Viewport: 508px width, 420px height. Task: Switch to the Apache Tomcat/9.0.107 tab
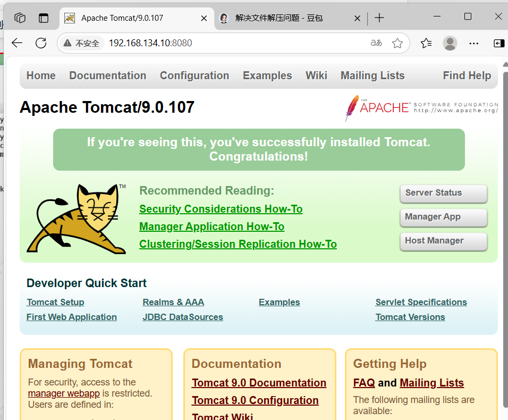(137, 18)
